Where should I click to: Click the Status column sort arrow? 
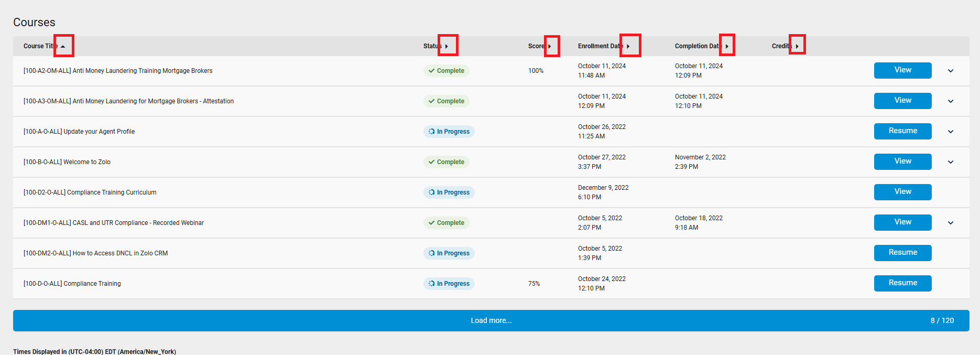[448, 46]
